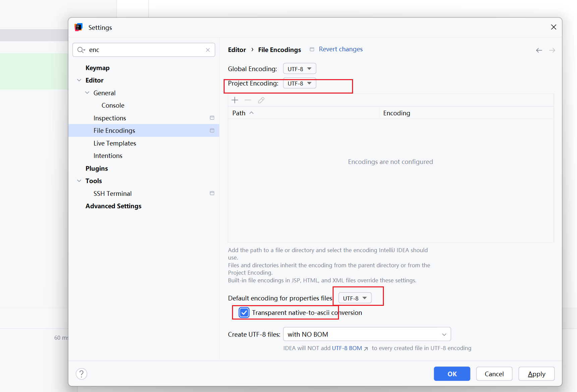Viewport: 577px width, 392px height.
Task: Navigate back with the left arrow icon
Action: pyautogui.click(x=539, y=50)
